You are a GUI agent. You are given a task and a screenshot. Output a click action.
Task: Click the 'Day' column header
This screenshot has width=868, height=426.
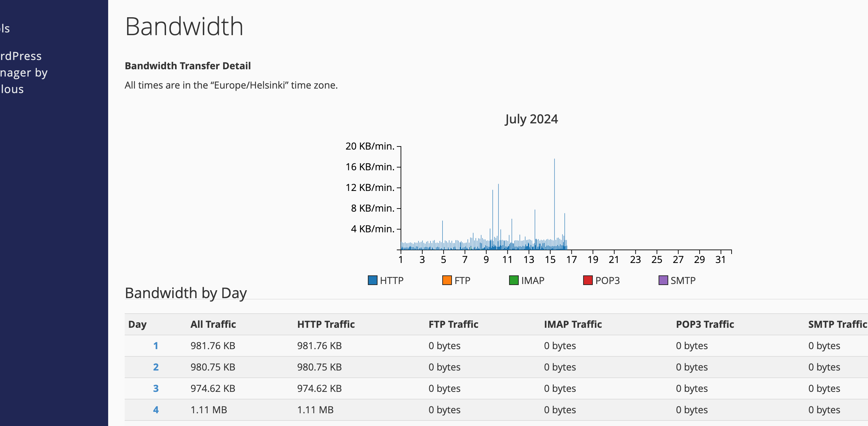(x=137, y=324)
